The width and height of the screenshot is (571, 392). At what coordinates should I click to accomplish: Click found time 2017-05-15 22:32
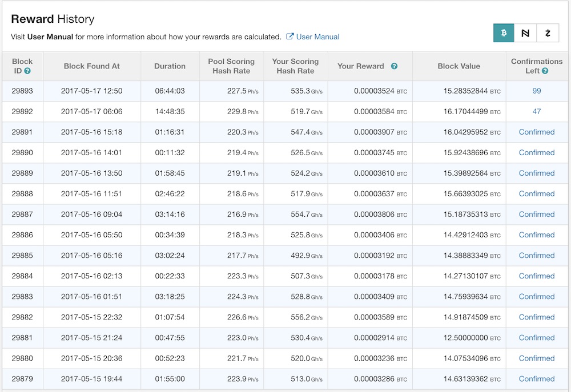(x=92, y=317)
